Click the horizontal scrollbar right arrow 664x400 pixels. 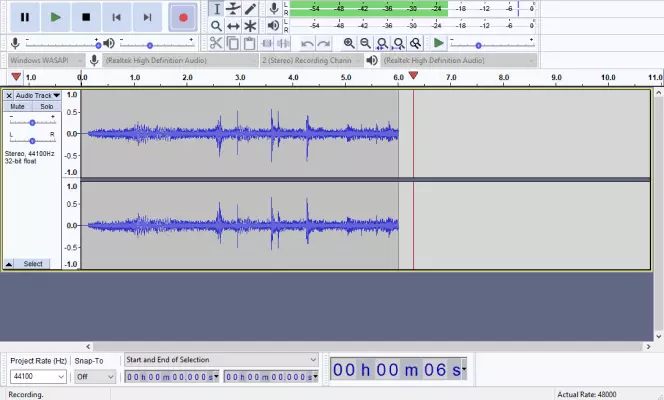coord(648,347)
